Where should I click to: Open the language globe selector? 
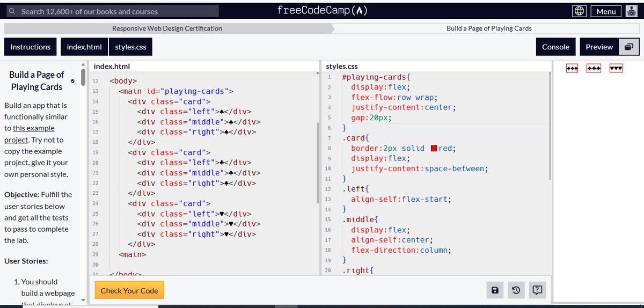(580, 11)
